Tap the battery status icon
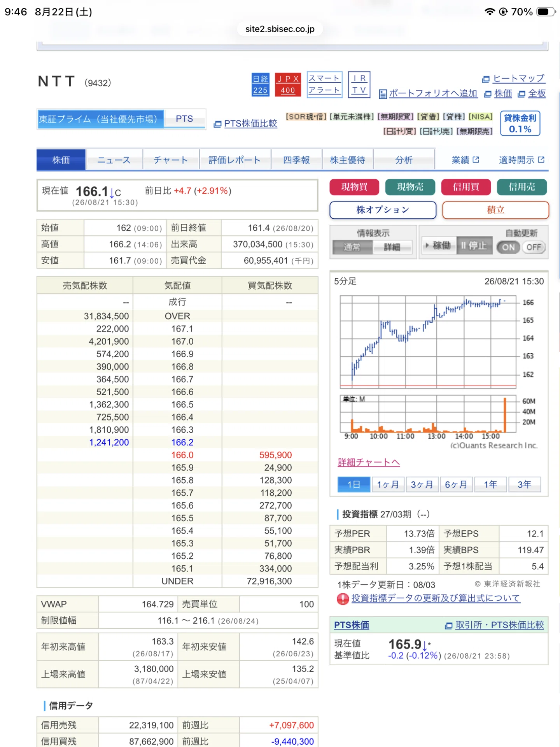The height and width of the screenshot is (747, 560). pos(546,12)
